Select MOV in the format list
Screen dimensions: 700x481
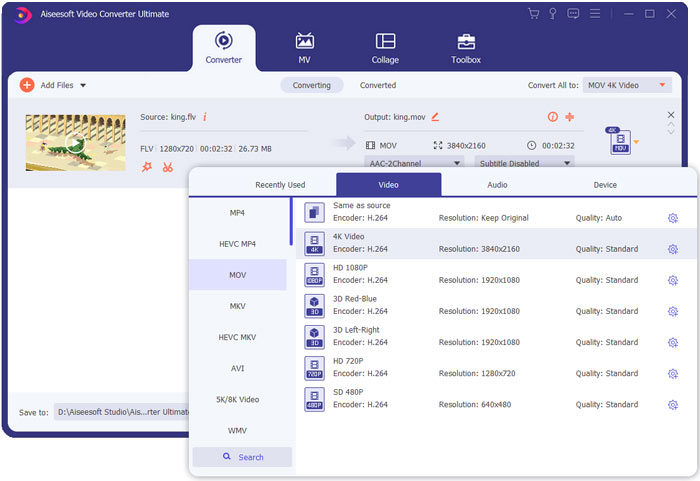(238, 275)
